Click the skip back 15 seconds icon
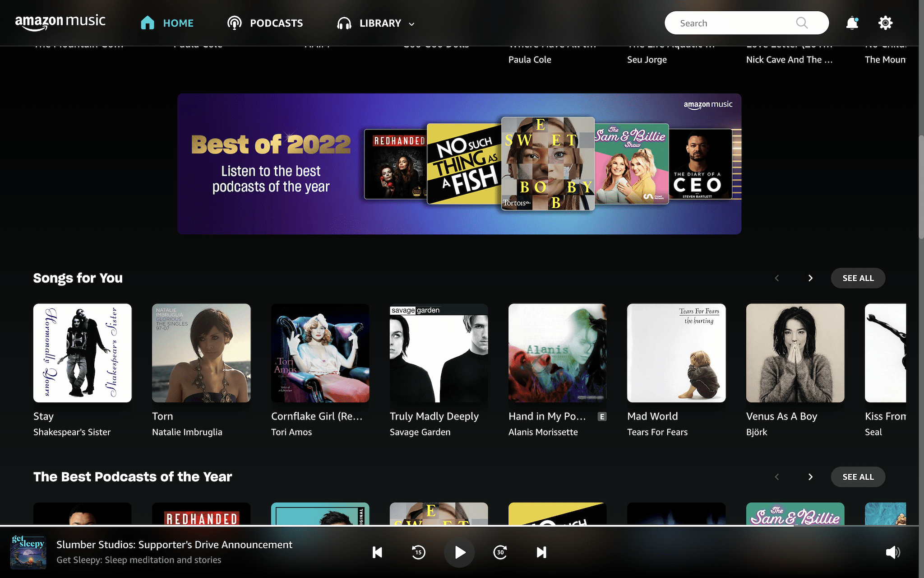Viewport: 924px width, 578px height. (x=418, y=551)
